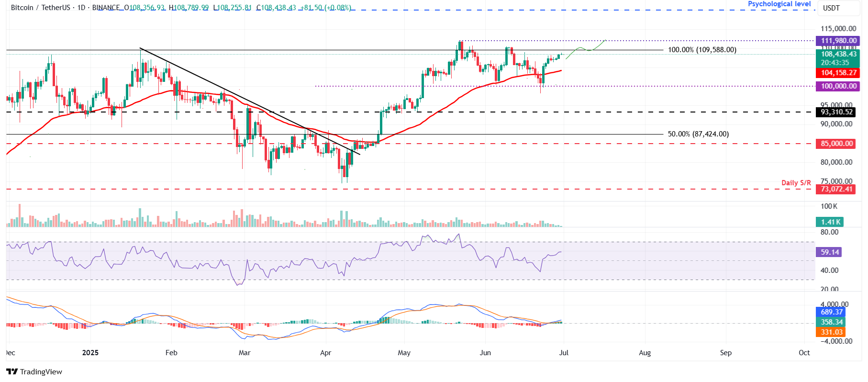Open the USDT currency selector
This screenshot has height=382, width=868.
click(x=831, y=8)
